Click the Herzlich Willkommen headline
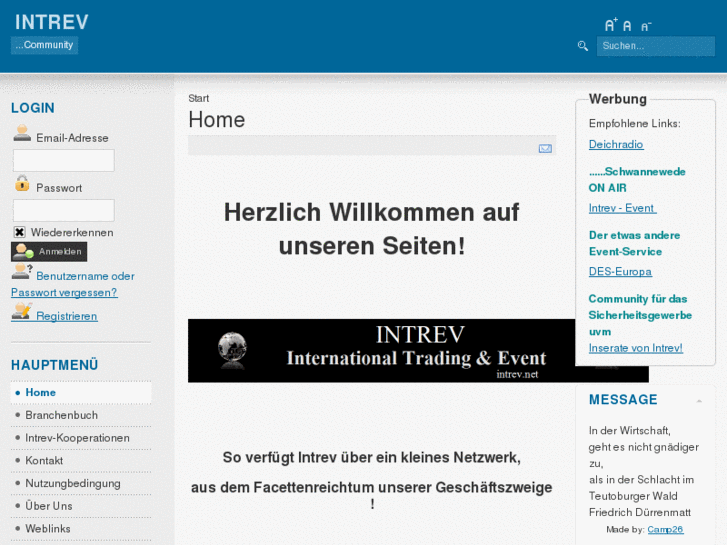The image size is (727, 545). pos(372,229)
